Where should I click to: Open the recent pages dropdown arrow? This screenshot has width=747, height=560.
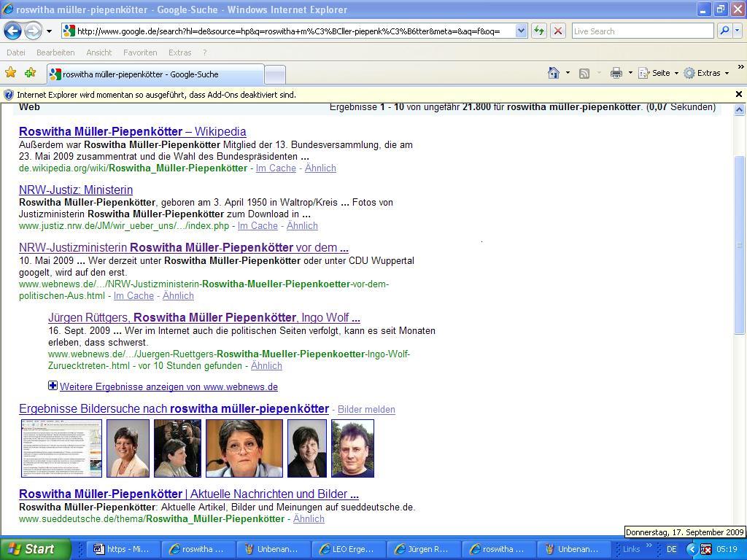[49, 32]
